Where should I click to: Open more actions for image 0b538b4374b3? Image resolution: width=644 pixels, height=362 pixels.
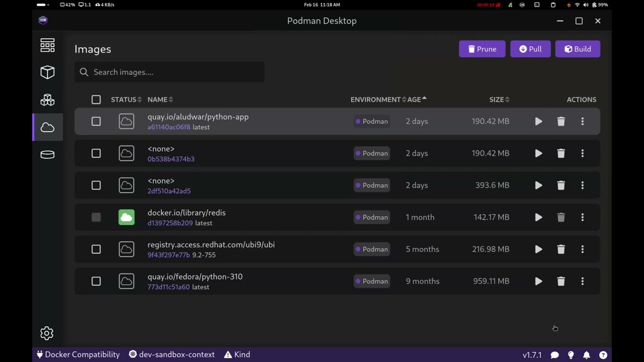583,153
